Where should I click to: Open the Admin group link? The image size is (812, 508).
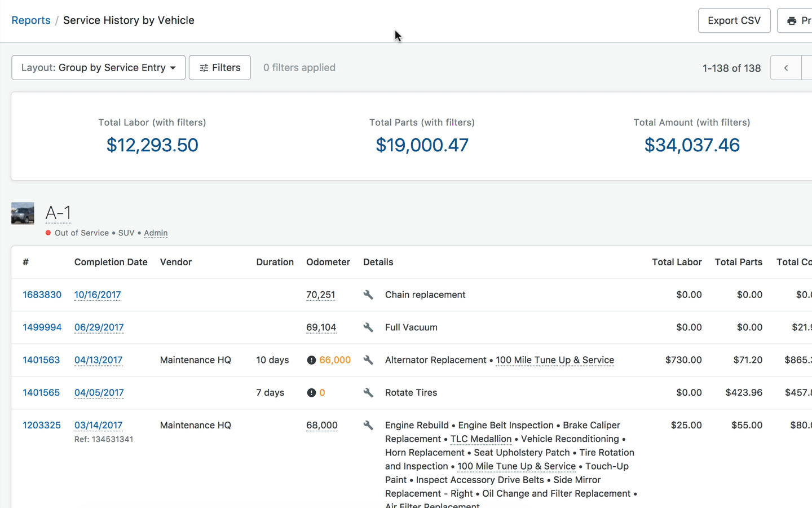point(156,233)
